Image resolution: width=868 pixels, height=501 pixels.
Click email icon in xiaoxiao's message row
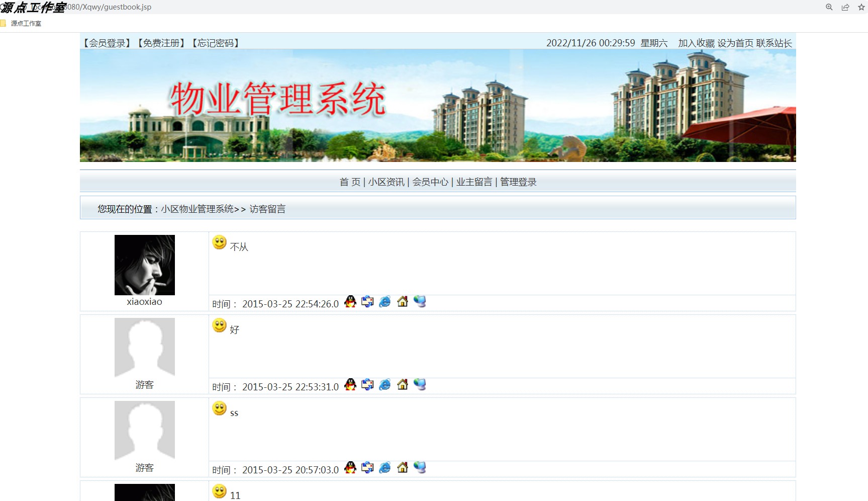pos(367,302)
